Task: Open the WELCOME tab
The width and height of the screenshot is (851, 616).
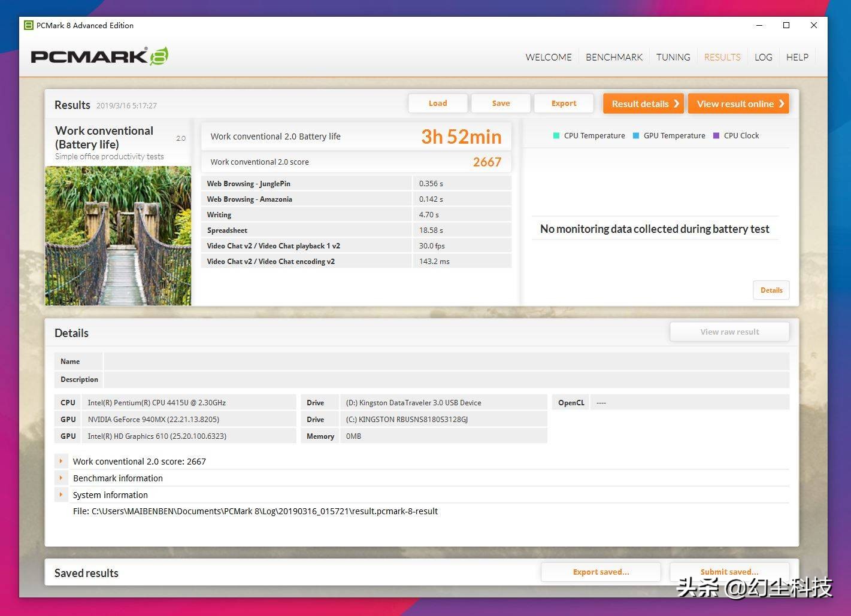Action: (x=549, y=57)
